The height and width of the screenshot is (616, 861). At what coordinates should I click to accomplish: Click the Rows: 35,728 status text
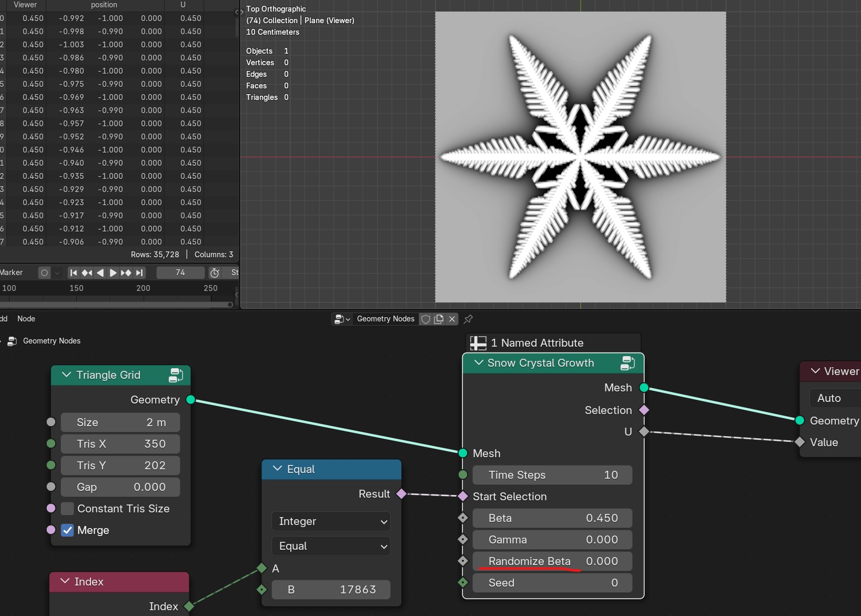pyautogui.click(x=155, y=255)
